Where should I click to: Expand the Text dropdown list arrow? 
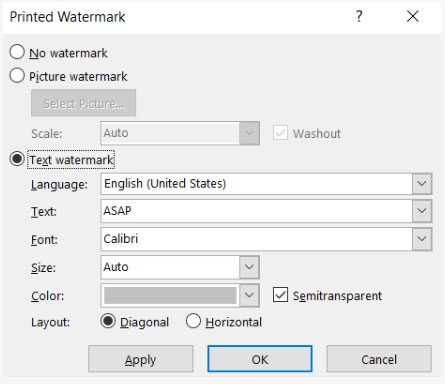pos(422,211)
